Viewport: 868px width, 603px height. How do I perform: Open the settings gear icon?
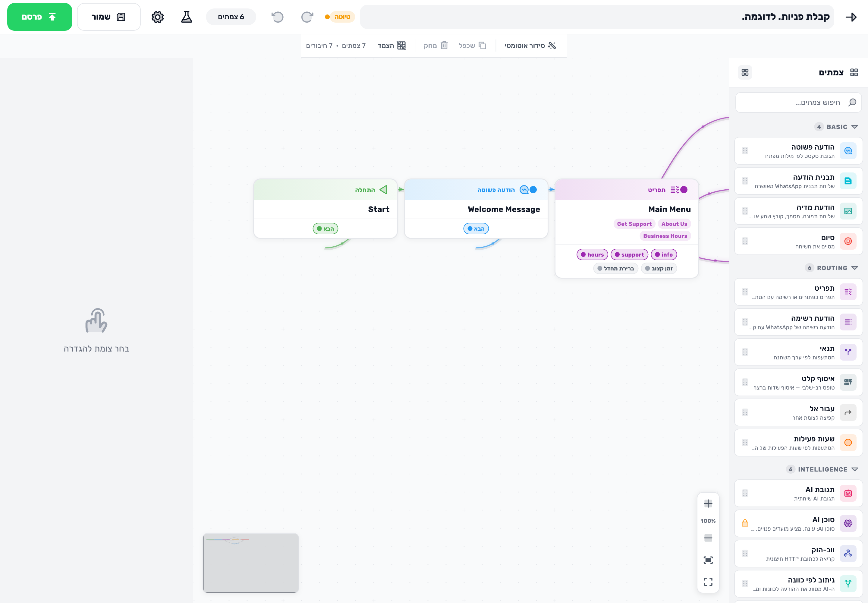tap(158, 17)
